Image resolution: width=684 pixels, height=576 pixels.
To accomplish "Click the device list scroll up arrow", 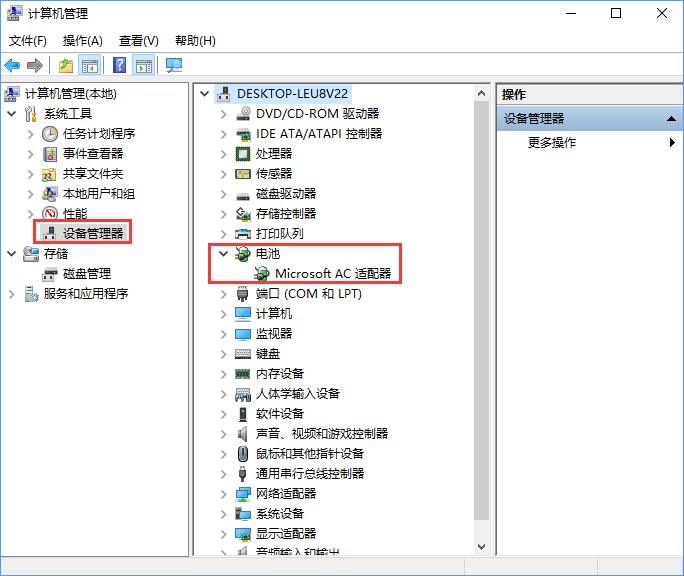I will (x=481, y=93).
